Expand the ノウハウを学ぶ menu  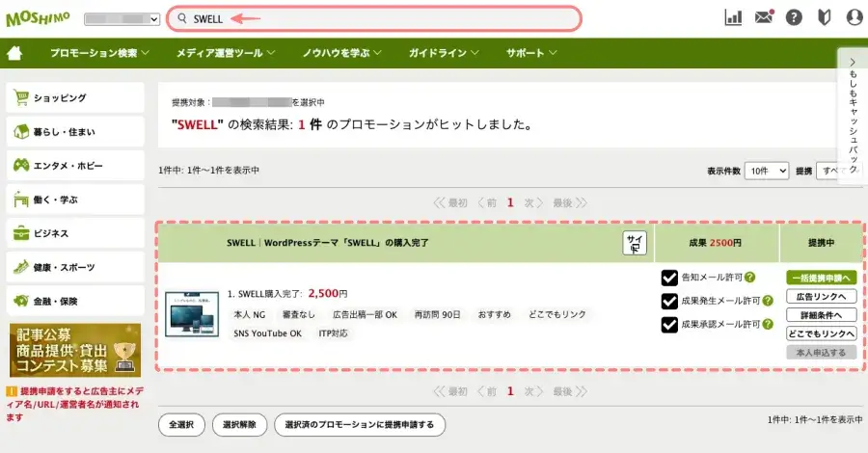click(341, 53)
